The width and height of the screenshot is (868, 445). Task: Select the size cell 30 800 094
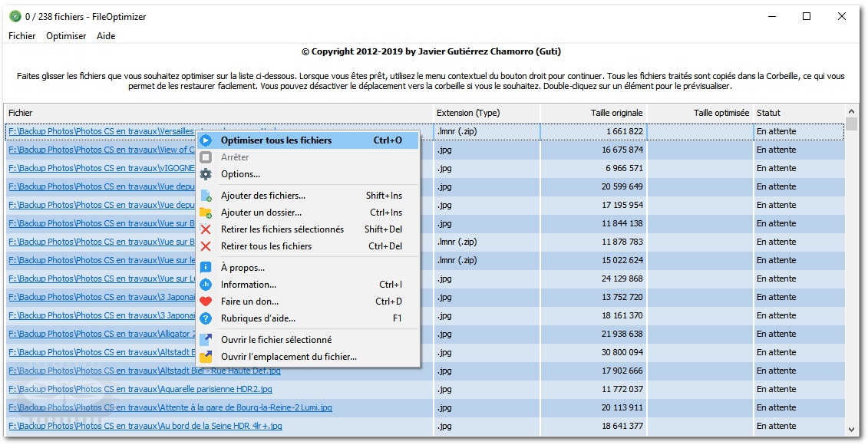(593, 353)
